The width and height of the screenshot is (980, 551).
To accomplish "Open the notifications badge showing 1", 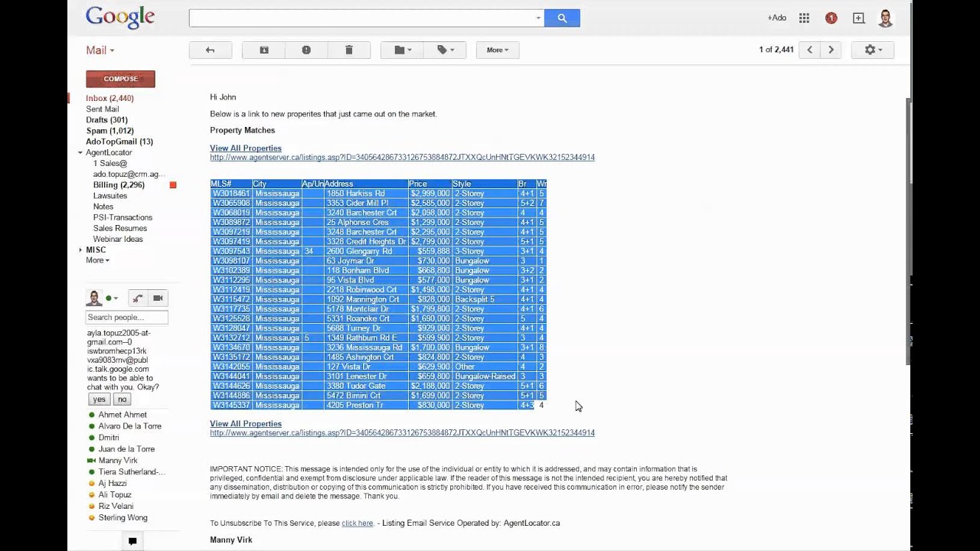I will [x=831, y=18].
